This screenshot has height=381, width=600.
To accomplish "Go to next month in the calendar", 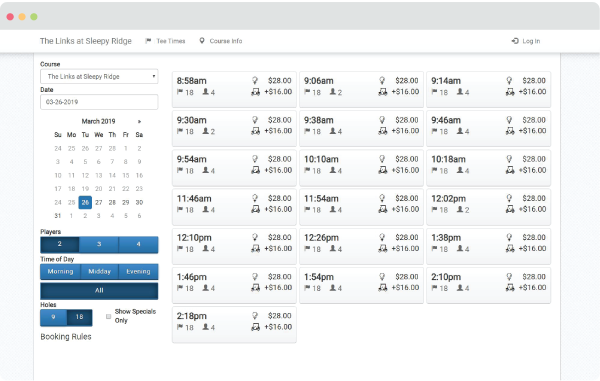I will (139, 121).
